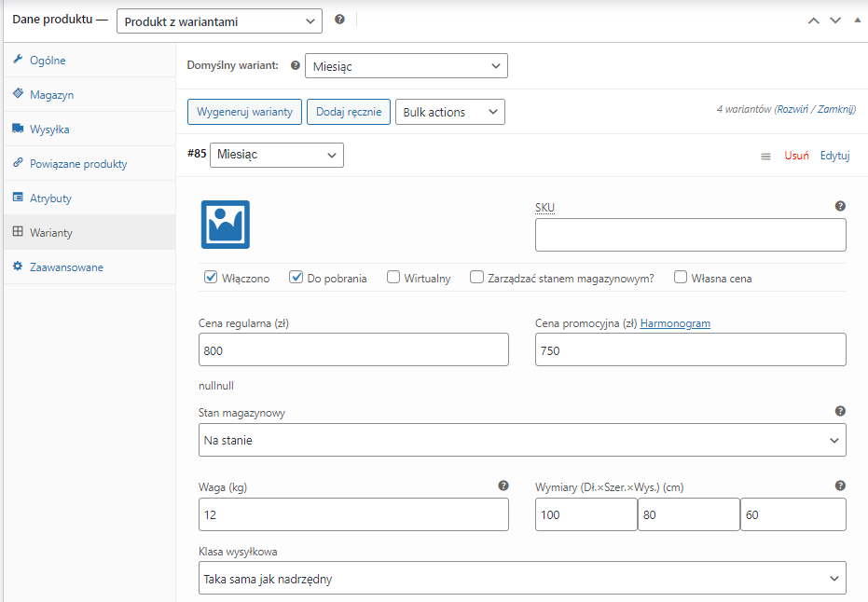Uncheck the Włączono checkbox
This screenshot has width=868, height=602.
(x=211, y=277)
